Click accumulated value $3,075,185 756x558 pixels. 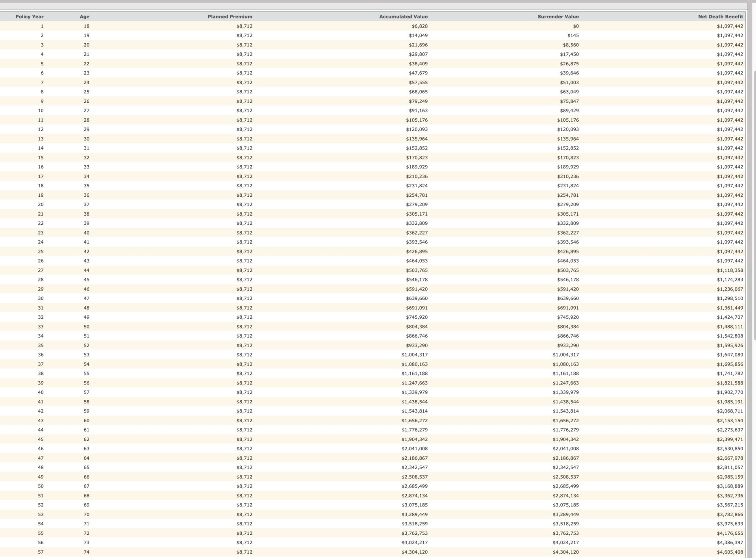tap(415, 505)
